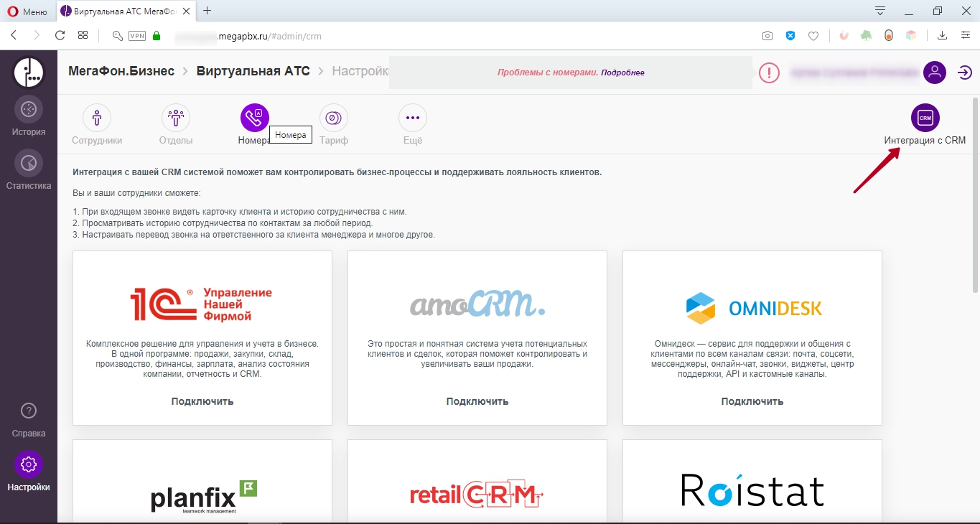Open Статистика in the left sidebar
The height and width of the screenshot is (524, 980).
tap(29, 164)
